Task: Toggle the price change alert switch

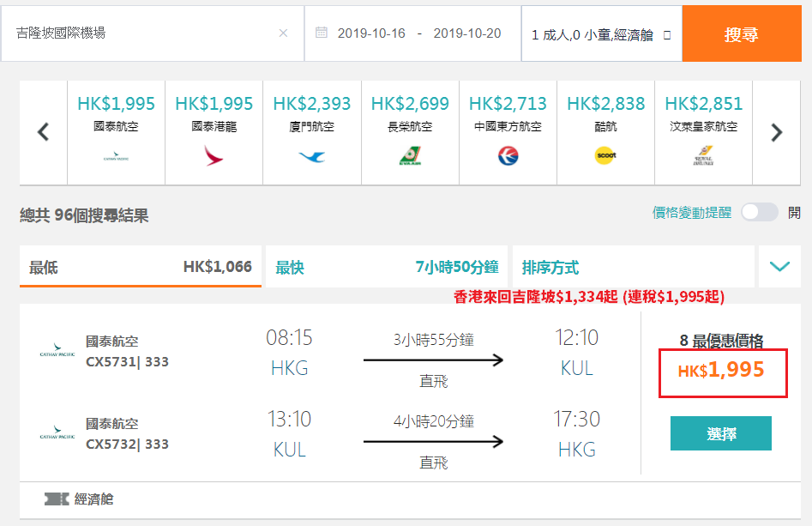Action: coord(759,212)
